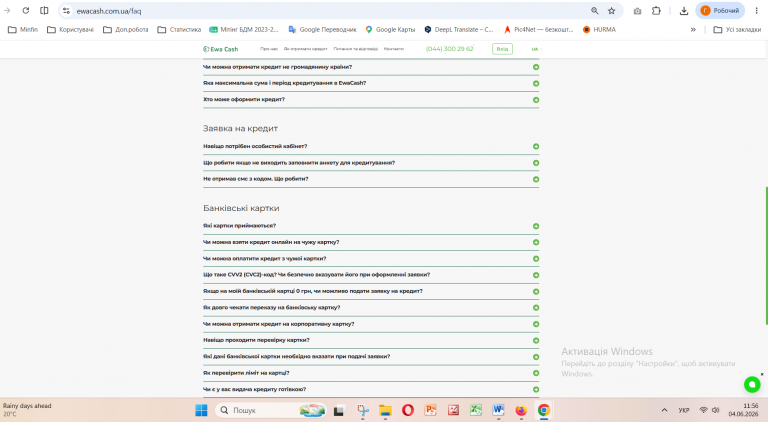The width and height of the screenshot is (768, 422).
Task: Show hidden bookmarks with the double chevron
Action: (693, 30)
